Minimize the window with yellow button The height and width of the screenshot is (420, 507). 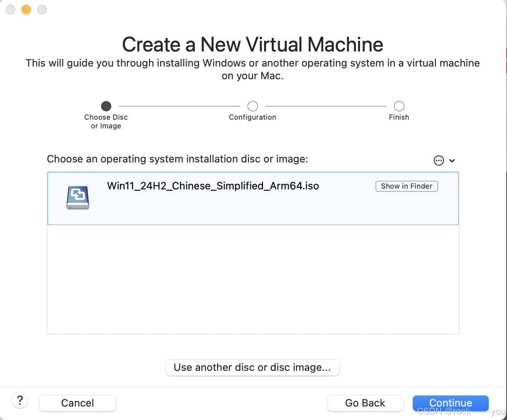pyautogui.click(x=26, y=10)
